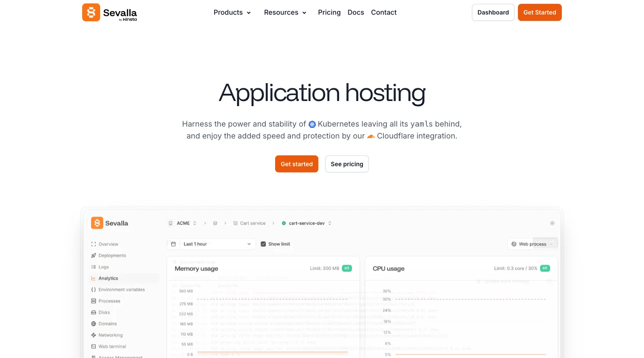Expand the Products dropdown menu

coord(232,12)
